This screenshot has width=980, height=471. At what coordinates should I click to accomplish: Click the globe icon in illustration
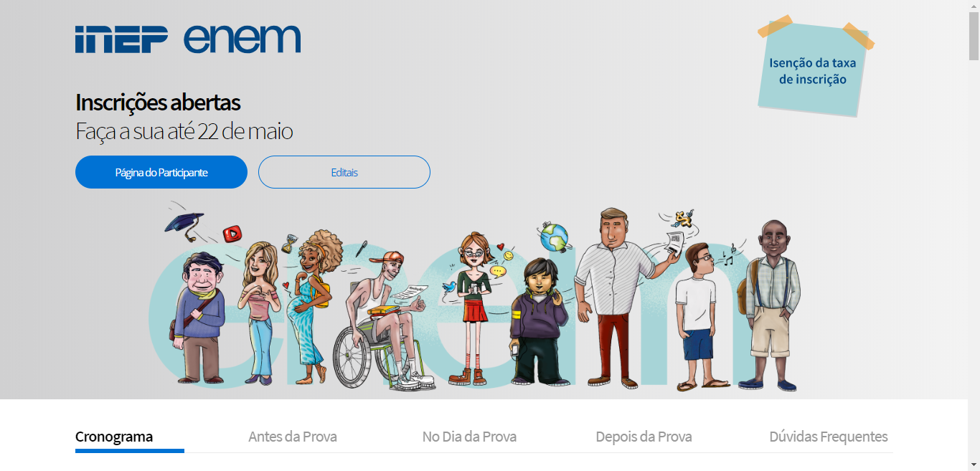coord(553,237)
